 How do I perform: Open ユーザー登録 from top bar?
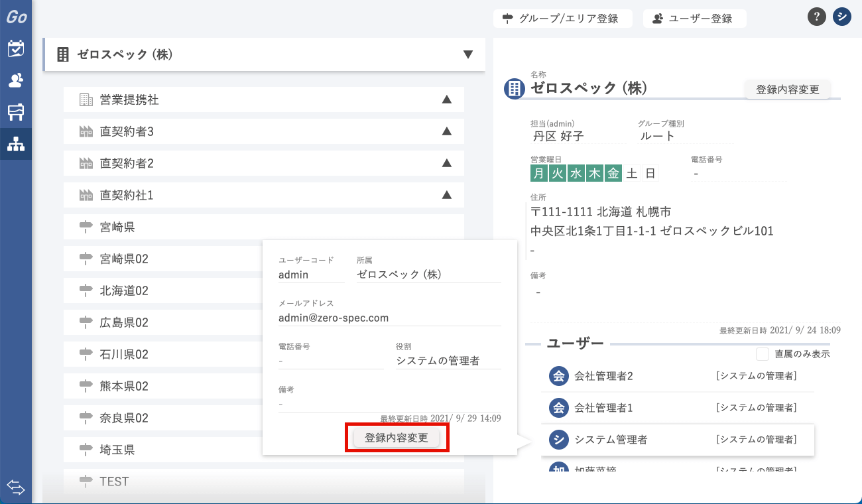coord(695,19)
